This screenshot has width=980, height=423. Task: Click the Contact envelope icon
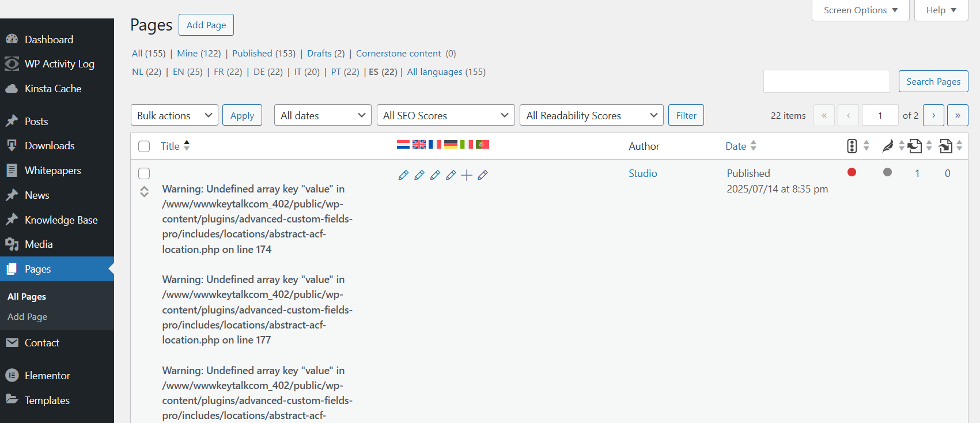12,343
